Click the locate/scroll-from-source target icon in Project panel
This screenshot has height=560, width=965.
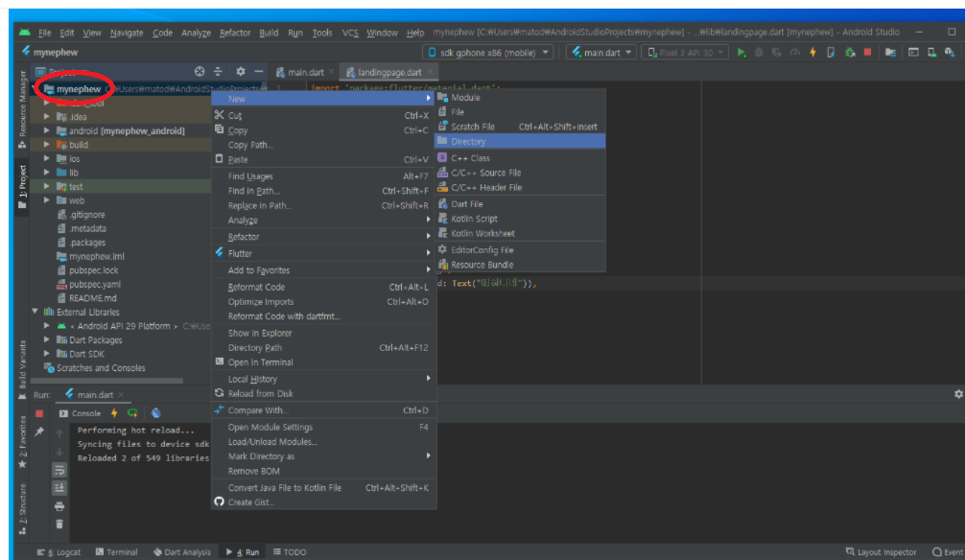[x=200, y=71]
